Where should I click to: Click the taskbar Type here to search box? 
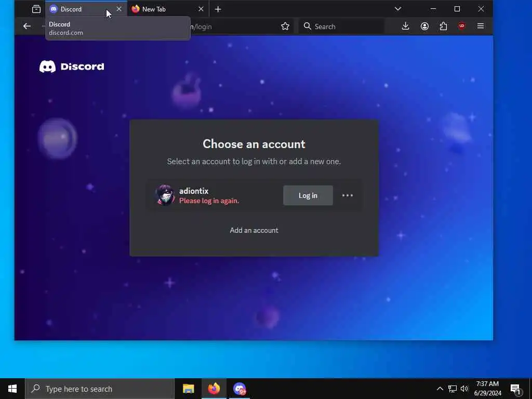pyautogui.click(x=100, y=389)
